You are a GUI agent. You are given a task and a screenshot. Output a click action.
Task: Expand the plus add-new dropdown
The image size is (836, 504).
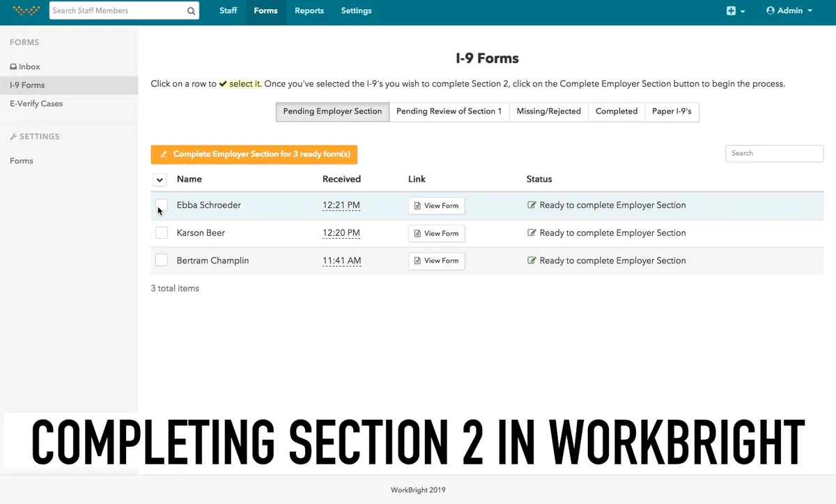tap(736, 11)
